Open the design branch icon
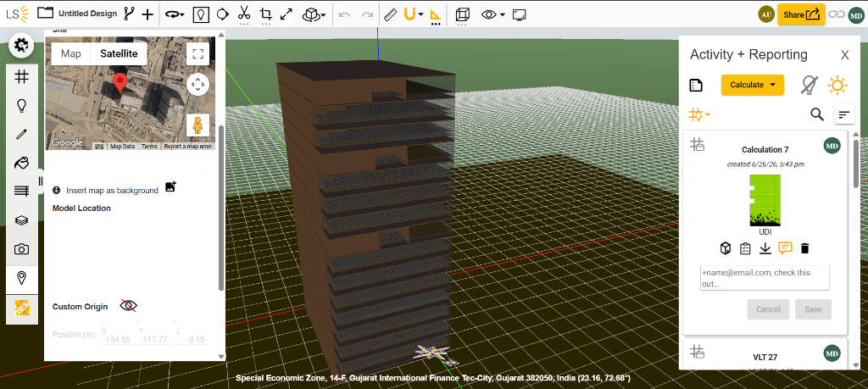 [x=129, y=14]
